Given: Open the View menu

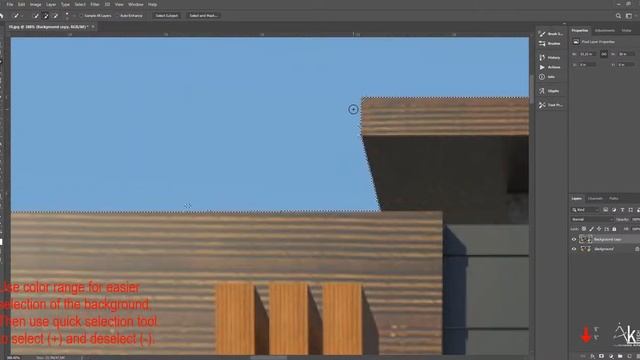Looking at the screenshot, I should click(x=119, y=4).
